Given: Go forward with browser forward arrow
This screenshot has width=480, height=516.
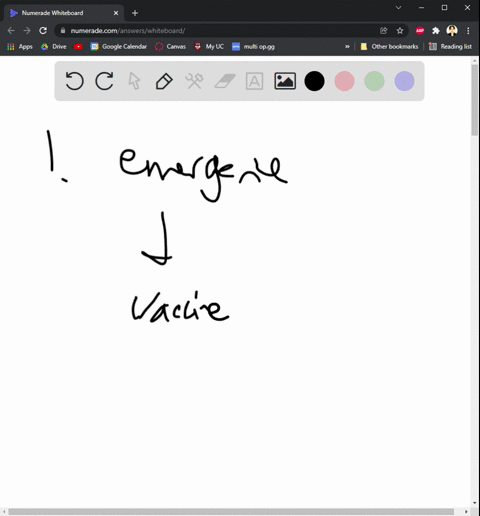Looking at the screenshot, I should point(27,31).
